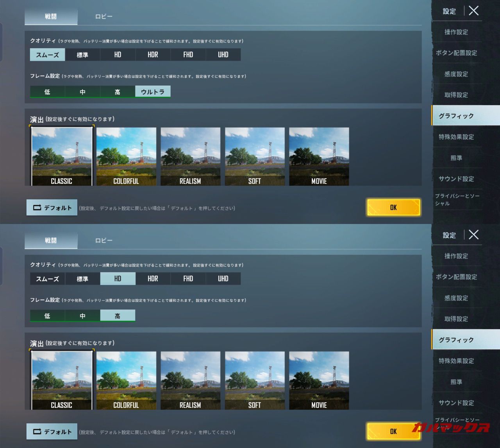Switch to ロビー tab in the upper screen
Image resolution: width=500 pixels, height=448 pixels.
pyautogui.click(x=104, y=16)
